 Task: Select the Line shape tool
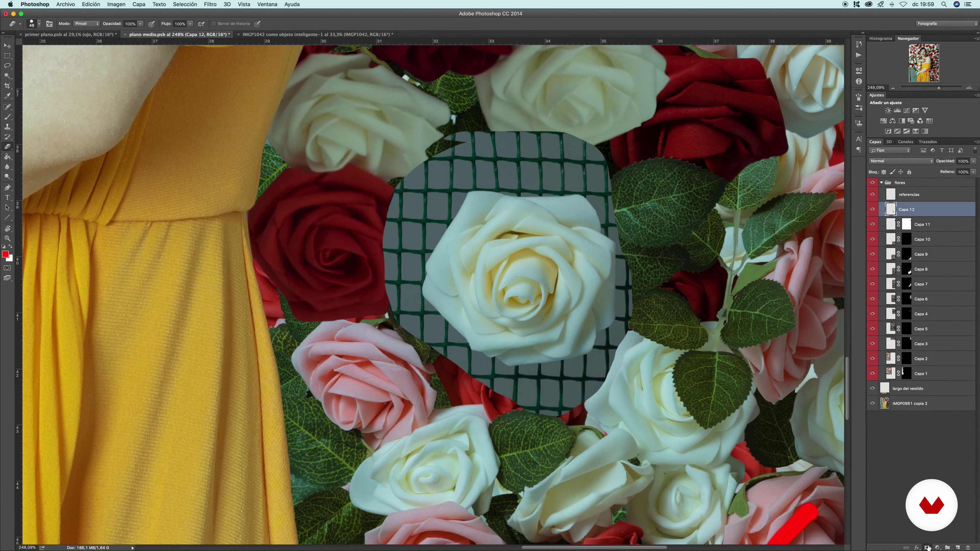7,218
